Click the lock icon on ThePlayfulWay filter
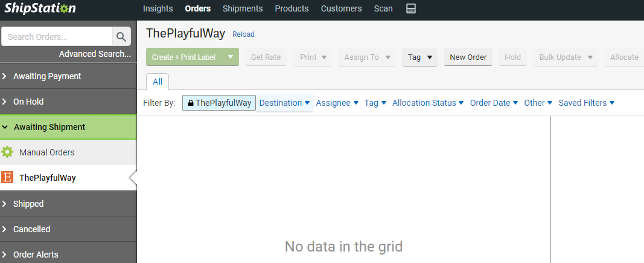This screenshot has width=644, height=263. [191, 103]
